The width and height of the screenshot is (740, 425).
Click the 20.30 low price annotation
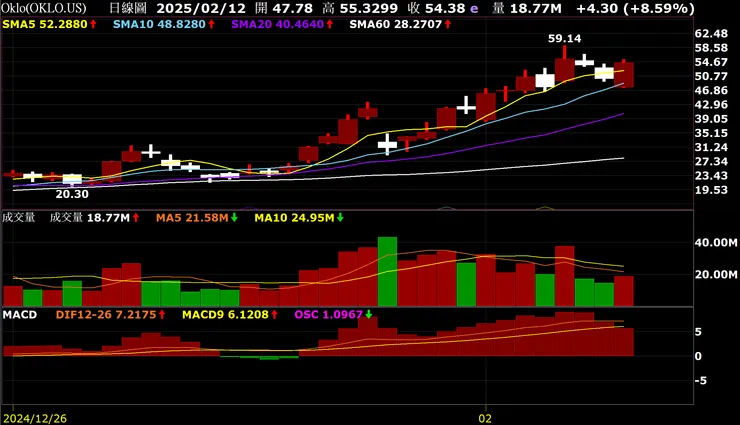click(72, 194)
